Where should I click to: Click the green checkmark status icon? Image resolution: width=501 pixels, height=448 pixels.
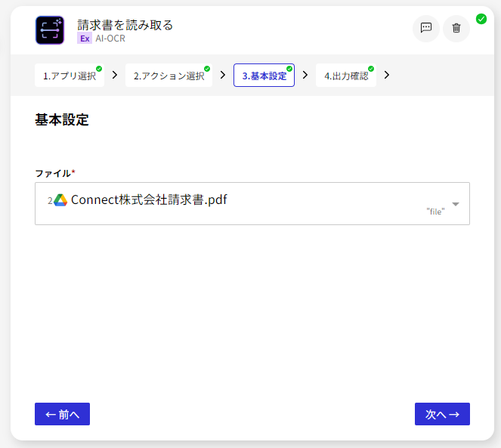click(x=481, y=19)
